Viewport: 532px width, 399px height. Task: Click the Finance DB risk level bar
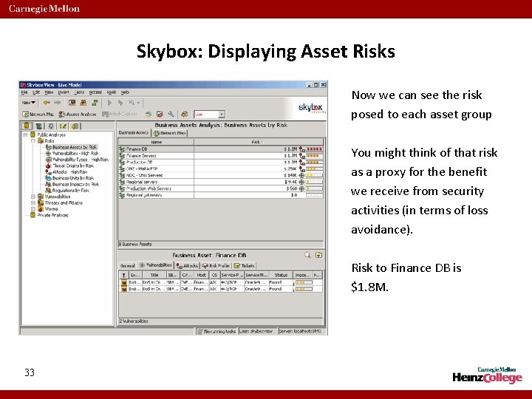314,149
